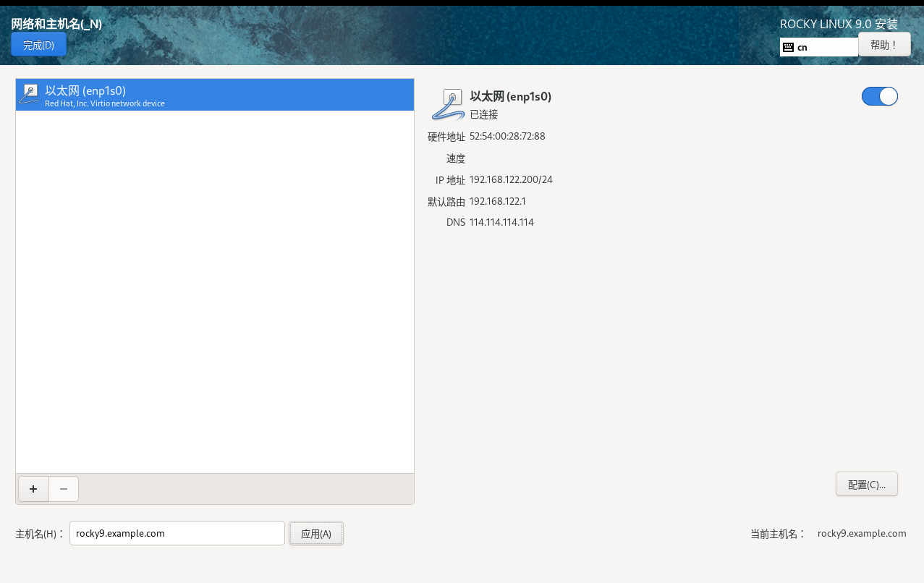Click the default route 192.168.122.1
This screenshot has height=583, width=924.
(x=498, y=201)
